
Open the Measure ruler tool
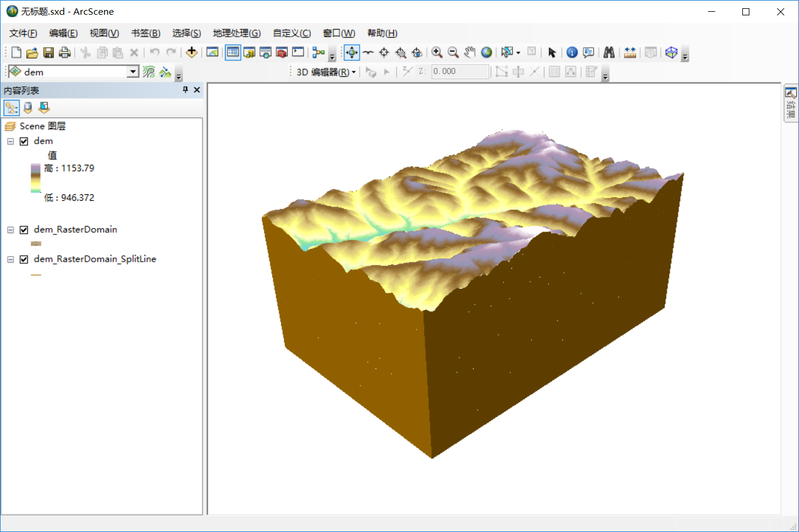pos(630,53)
